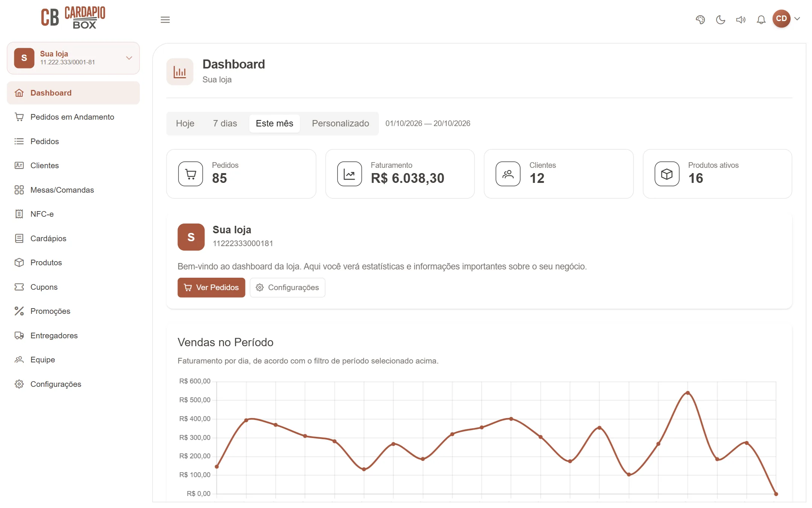Screen dimensions: 812x508
Task: Click the Promoções percent icon
Action: [x=19, y=311]
